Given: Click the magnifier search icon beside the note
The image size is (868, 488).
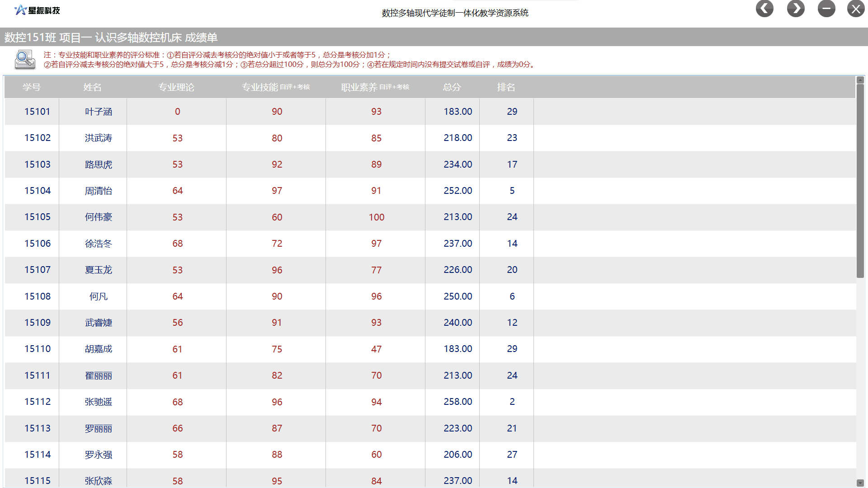Looking at the screenshot, I should click(x=25, y=60).
